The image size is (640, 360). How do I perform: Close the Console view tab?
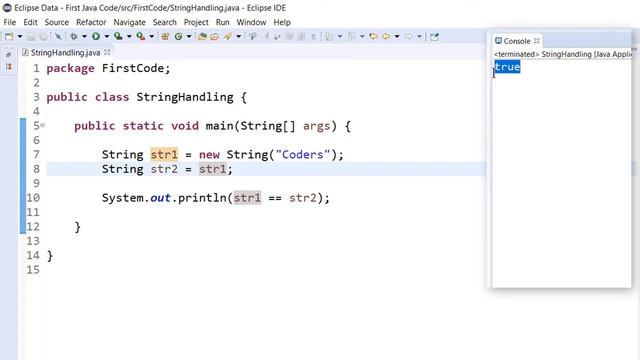coord(537,41)
